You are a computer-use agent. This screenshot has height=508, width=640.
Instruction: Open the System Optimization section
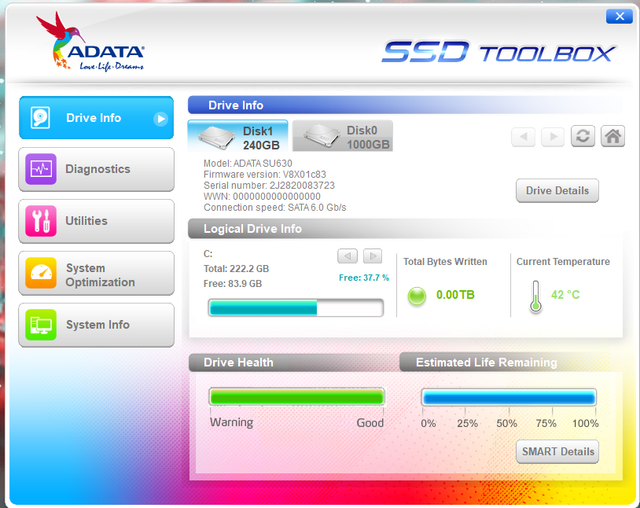coord(96,273)
